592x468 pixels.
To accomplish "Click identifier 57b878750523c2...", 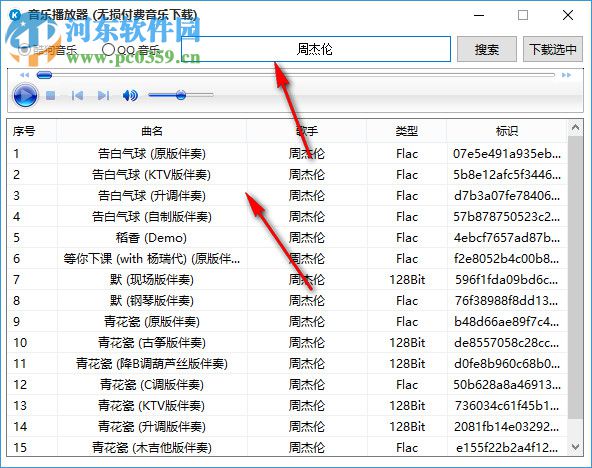I will (507, 217).
